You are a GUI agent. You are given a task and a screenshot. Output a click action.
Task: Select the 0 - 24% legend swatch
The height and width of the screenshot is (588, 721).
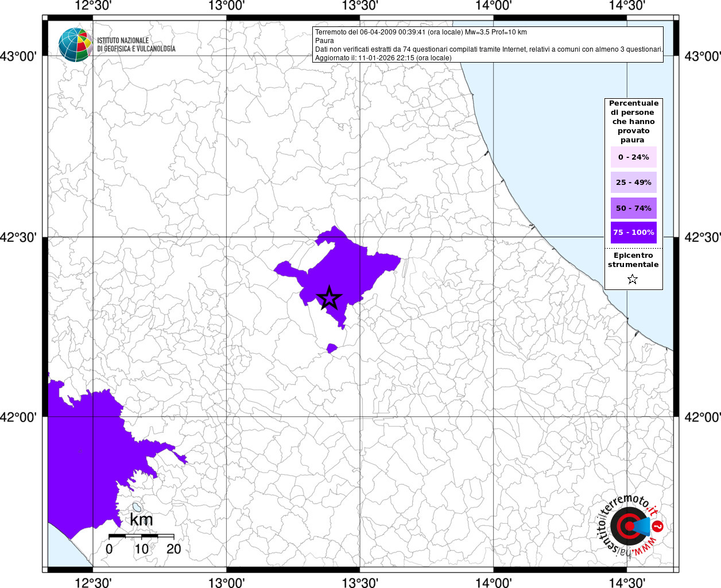pos(633,157)
